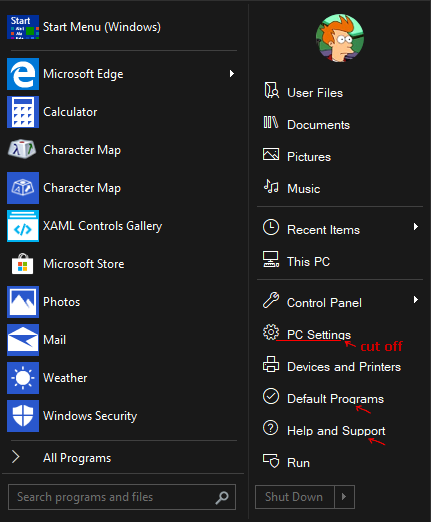The width and height of the screenshot is (431, 522).
Task: Launch the Microsoft Edge icon
Action: [23, 74]
